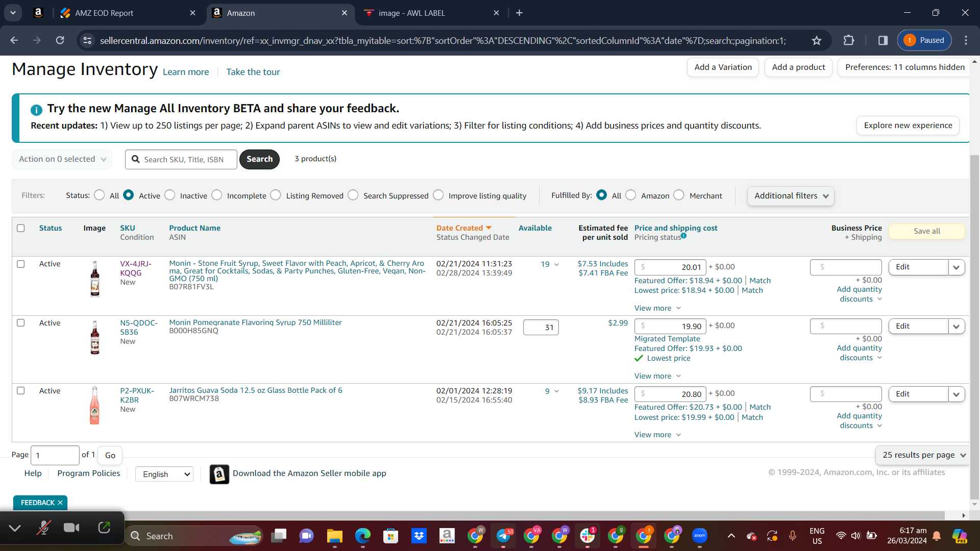Go back to the previous page
980x551 pixels.
[x=14, y=40]
